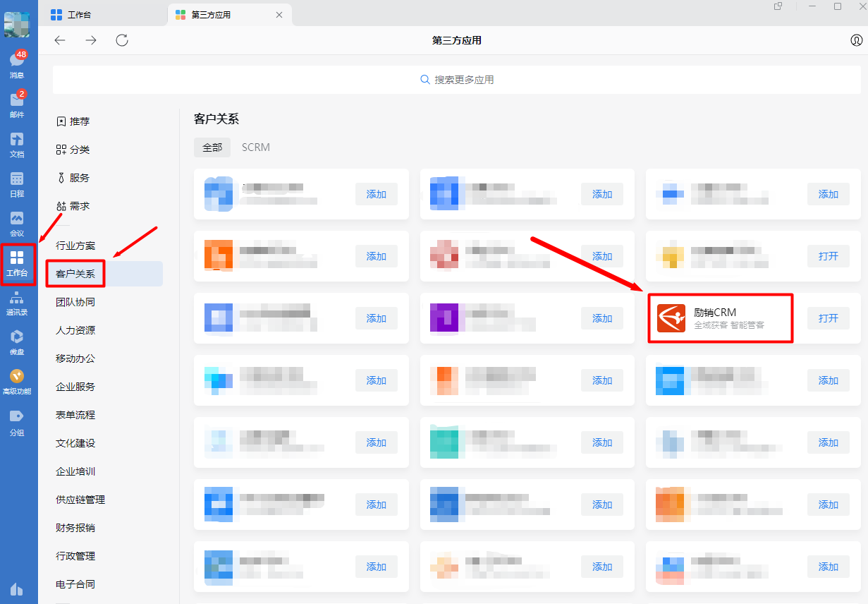Select 供应链管理 from the category list
The width and height of the screenshot is (868, 604).
tap(80, 499)
